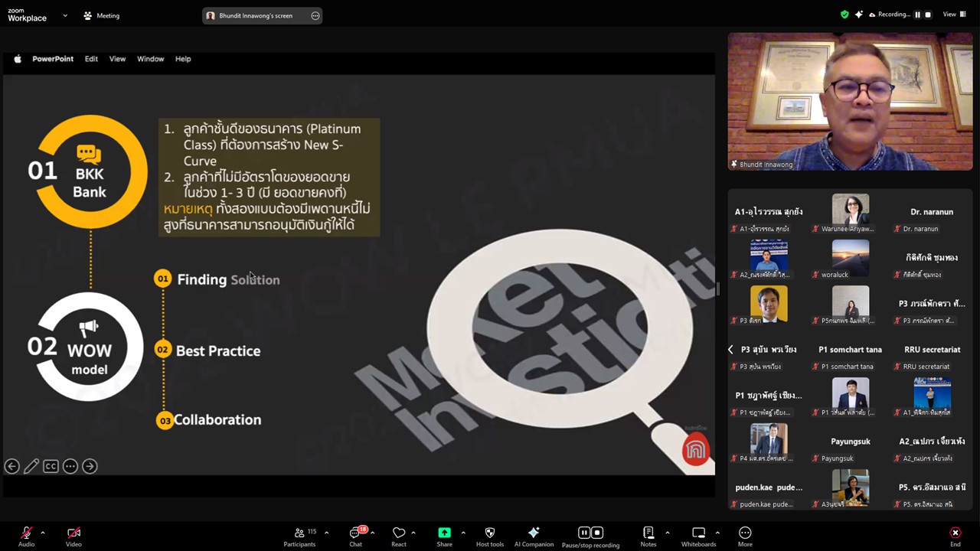Go to previous slide with the left arrow
The image size is (980, 551).
pos(12,466)
